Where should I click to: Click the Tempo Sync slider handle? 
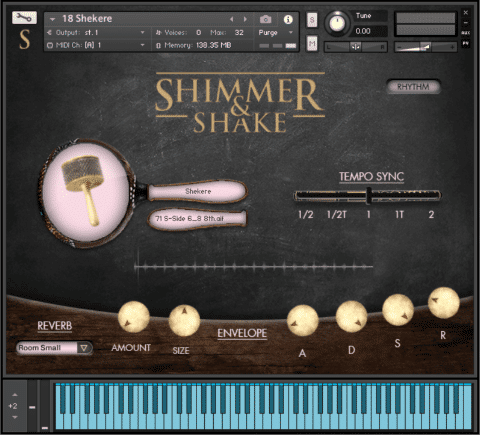(369, 195)
